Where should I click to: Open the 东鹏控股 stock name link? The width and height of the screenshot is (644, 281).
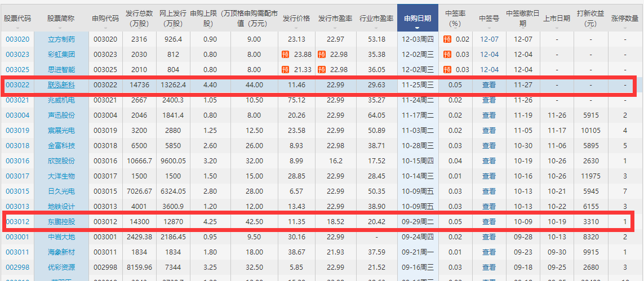click(61, 222)
